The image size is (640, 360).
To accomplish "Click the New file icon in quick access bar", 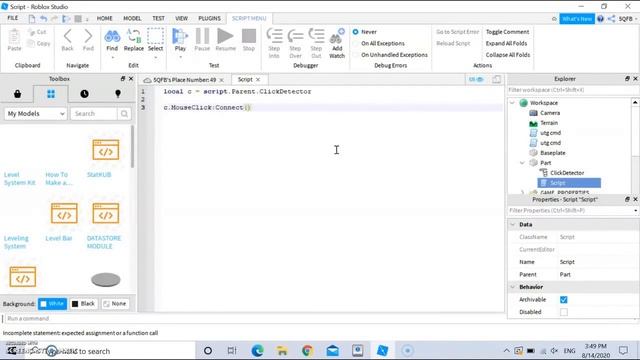I will click(32, 18).
